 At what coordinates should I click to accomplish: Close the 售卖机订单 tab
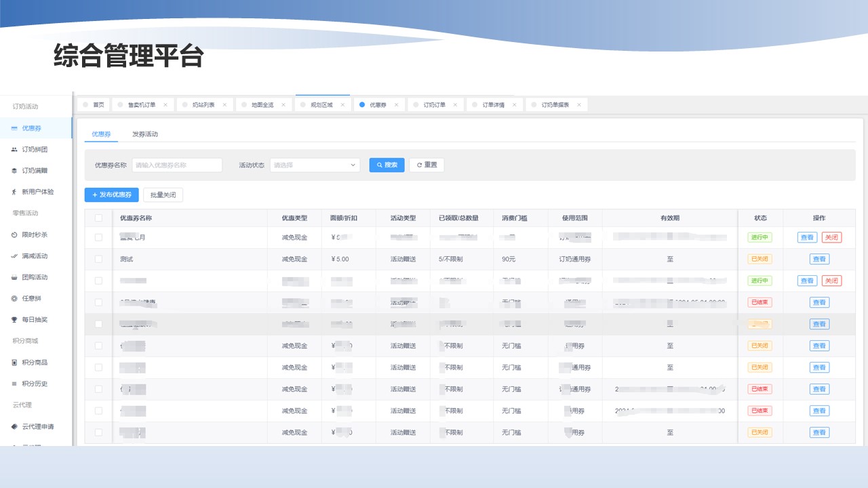165,105
